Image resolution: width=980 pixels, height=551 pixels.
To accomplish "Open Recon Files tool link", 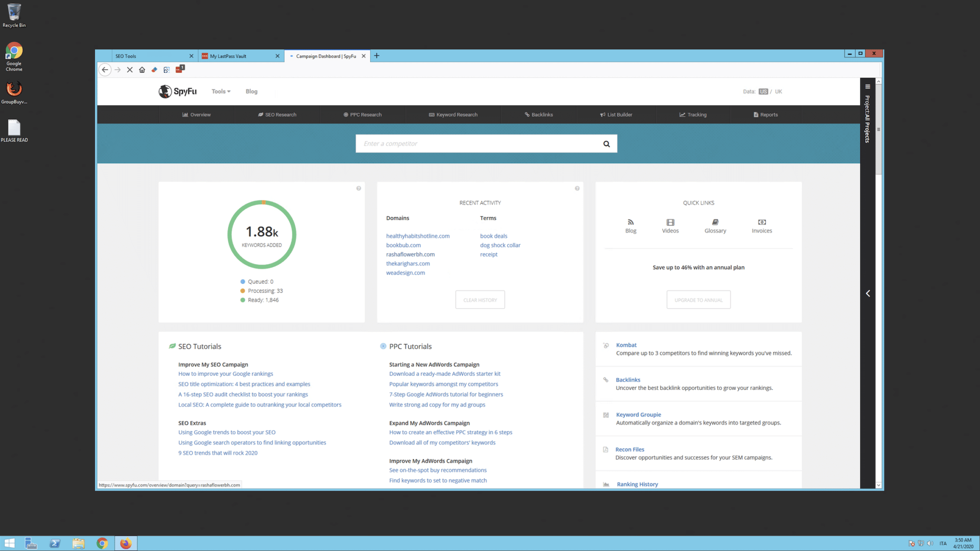I will coord(630,450).
